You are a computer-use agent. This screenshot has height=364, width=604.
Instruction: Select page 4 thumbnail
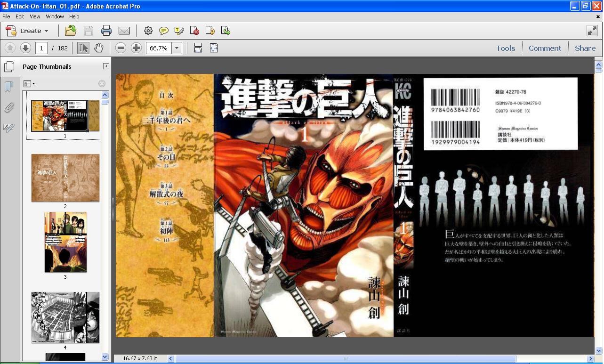(x=65, y=317)
